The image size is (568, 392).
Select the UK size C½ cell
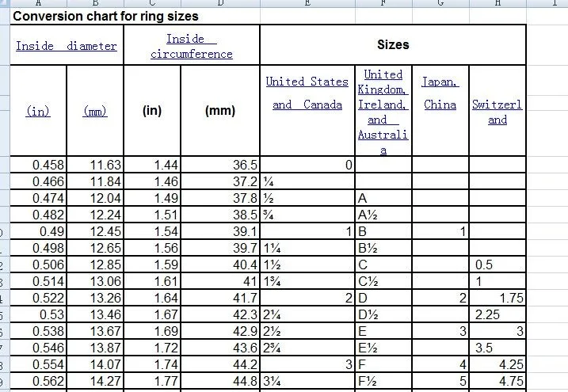point(383,281)
